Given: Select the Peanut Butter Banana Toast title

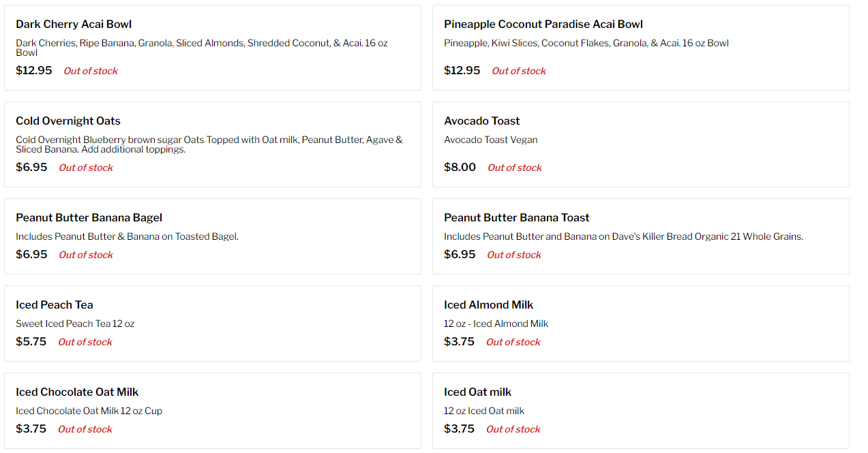Looking at the screenshot, I should [x=516, y=218].
